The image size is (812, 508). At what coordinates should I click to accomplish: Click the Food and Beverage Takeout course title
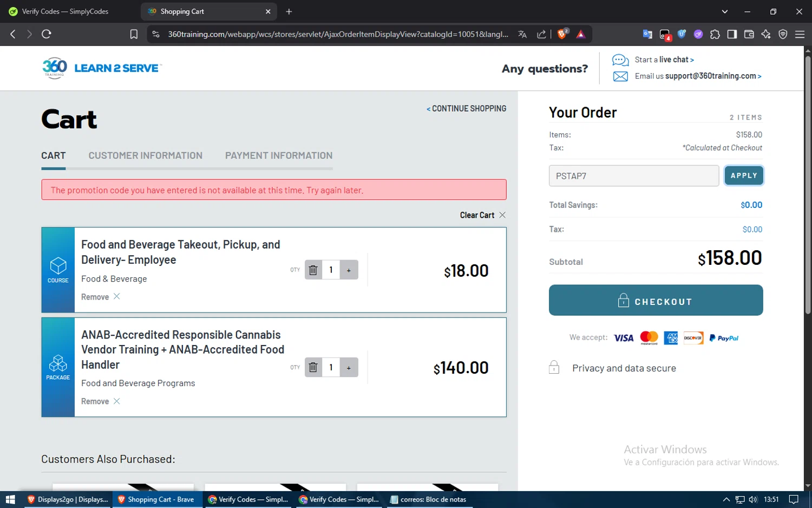click(x=181, y=252)
